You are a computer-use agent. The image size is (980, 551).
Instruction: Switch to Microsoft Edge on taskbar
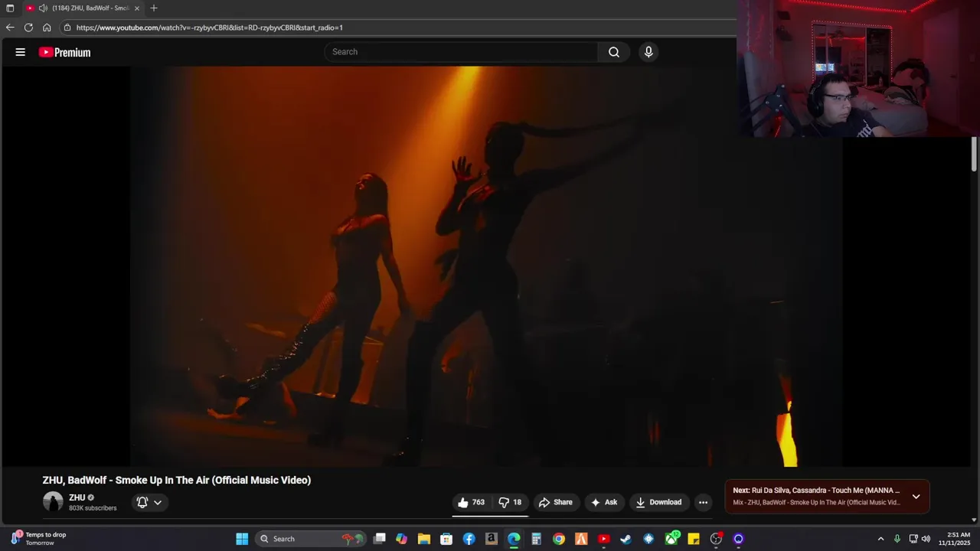pyautogui.click(x=514, y=539)
